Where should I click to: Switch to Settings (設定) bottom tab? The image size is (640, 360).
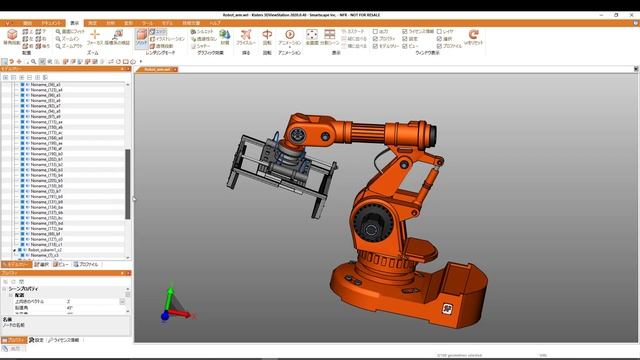[x=36, y=340]
